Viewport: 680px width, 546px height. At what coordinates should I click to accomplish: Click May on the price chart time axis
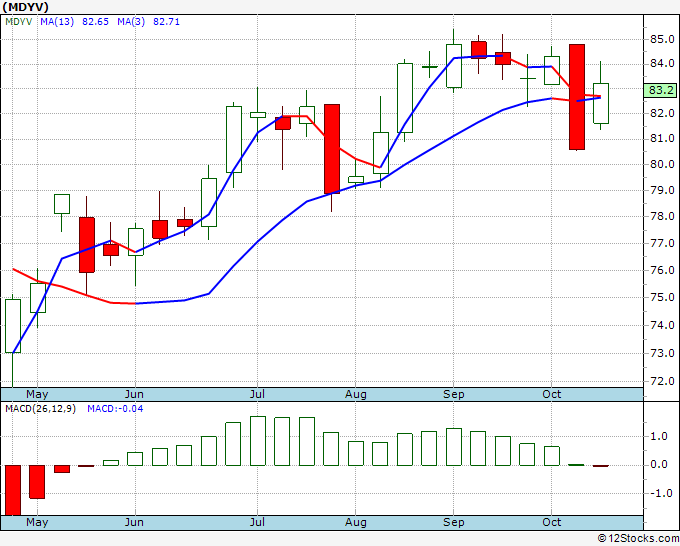pos(37,395)
